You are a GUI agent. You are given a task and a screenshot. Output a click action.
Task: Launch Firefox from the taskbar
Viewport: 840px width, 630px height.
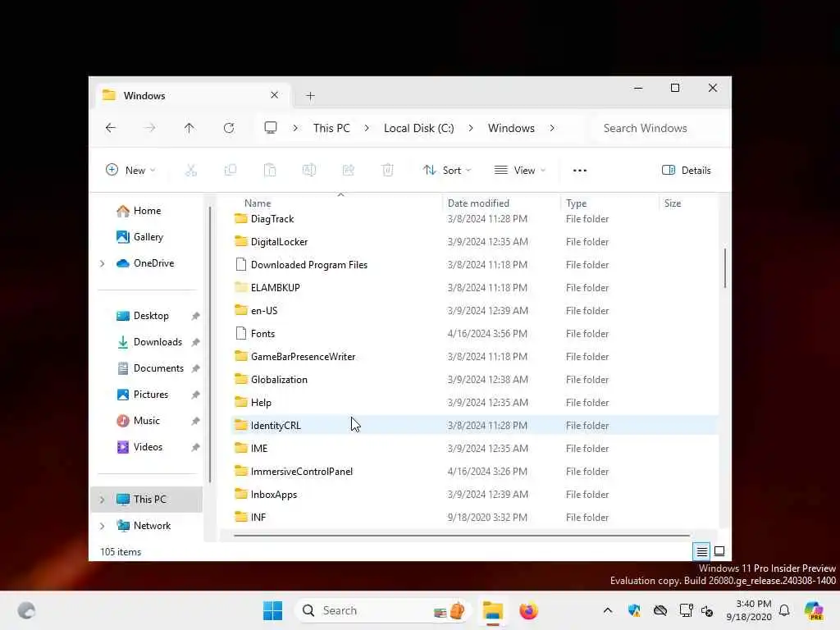[x=528, y=610]
